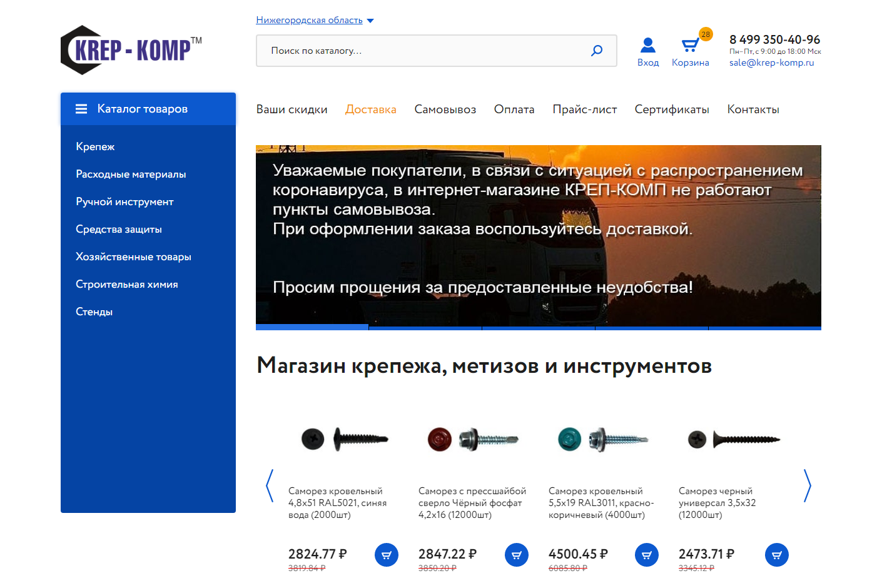Click the right carousel arrow
Screen dimensions: 882x588
tap(807, 485)
